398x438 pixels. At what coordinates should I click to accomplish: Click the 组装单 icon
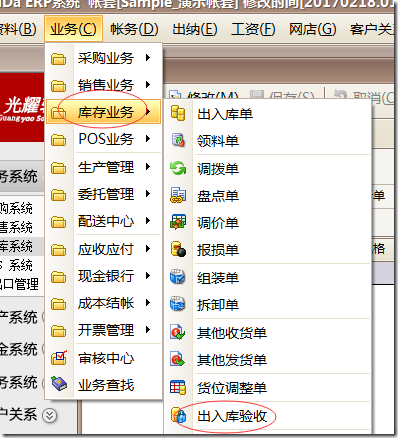[x=178, y=277]
